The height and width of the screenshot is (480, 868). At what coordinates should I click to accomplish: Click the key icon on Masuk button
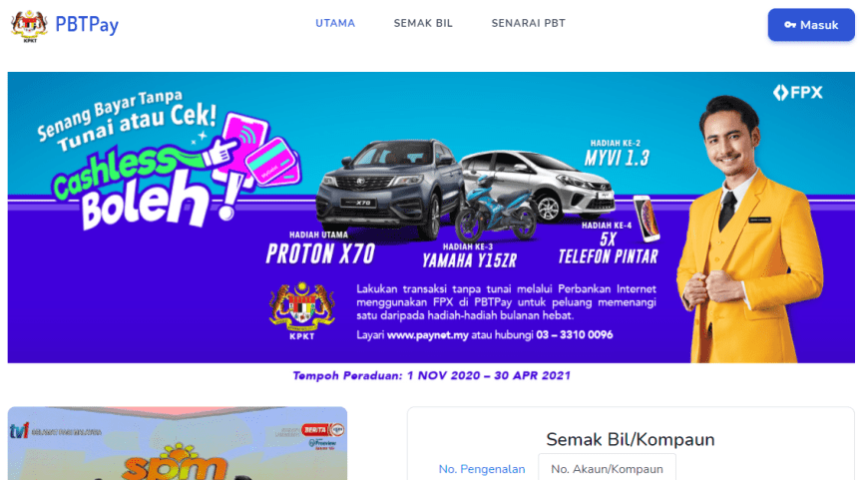coord(790,25)
